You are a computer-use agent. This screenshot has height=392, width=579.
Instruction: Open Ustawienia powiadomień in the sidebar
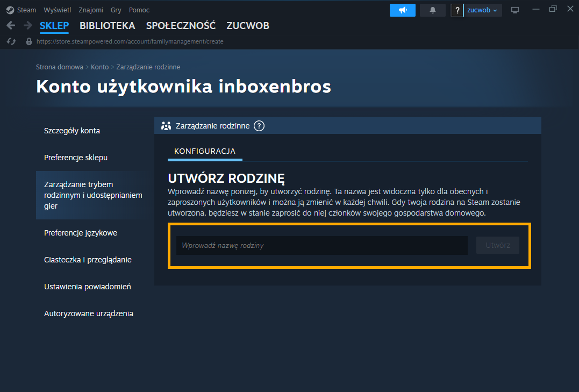88,287
